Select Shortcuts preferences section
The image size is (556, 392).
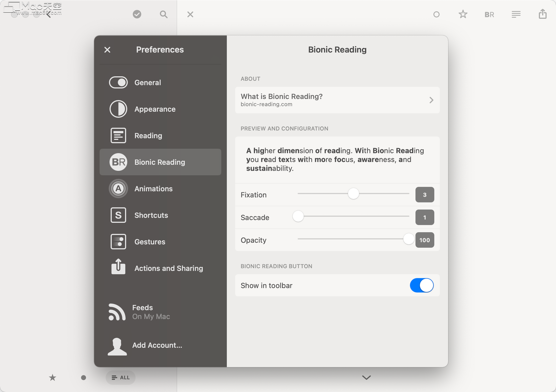[x=160, y=215]
